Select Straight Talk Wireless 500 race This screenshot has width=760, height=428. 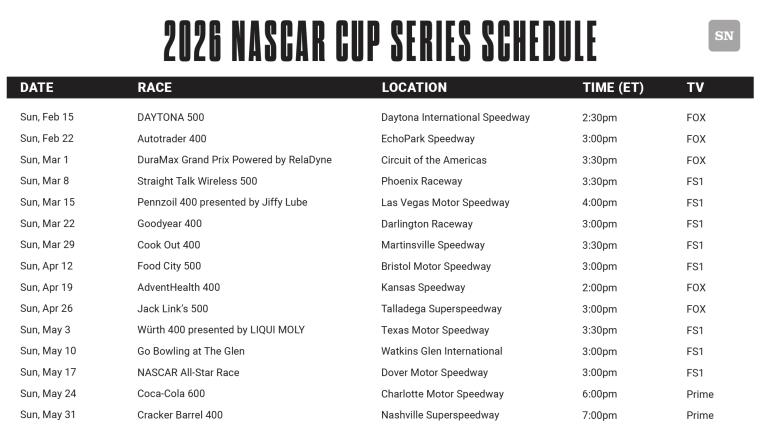197,182
